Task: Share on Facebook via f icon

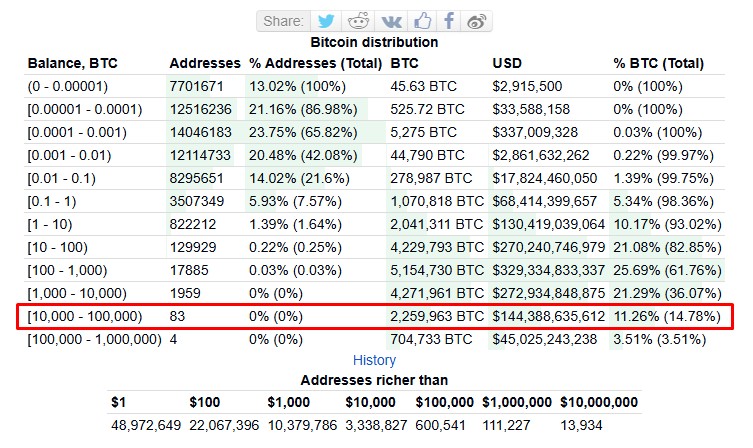Action: 449,21
